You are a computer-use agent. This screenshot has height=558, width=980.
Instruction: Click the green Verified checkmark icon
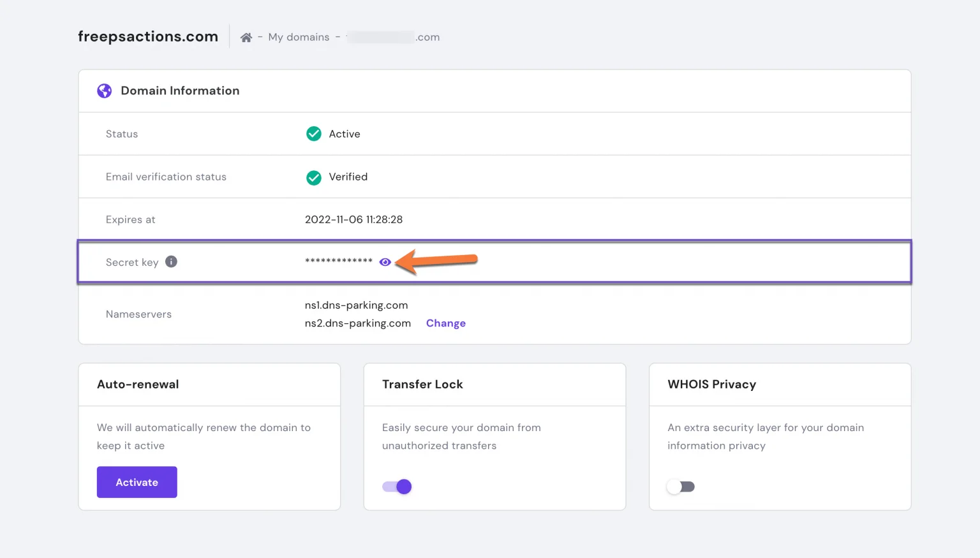pyautogui.click(x=314, y=177)
